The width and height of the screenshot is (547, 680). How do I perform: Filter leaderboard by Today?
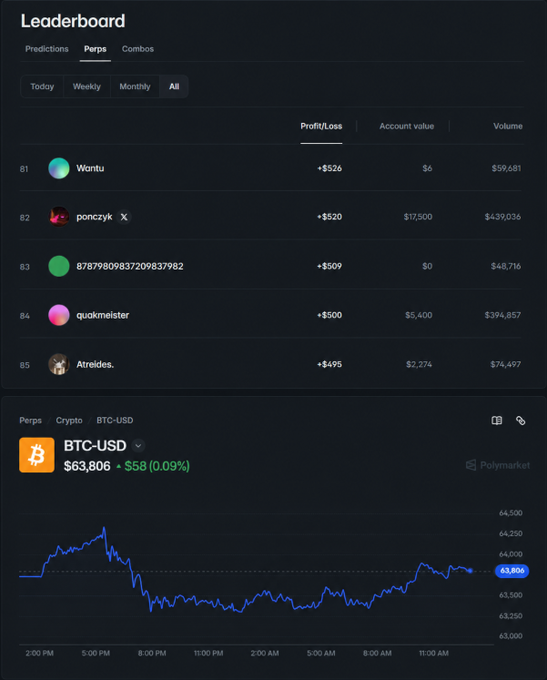click(x=42, y=86)
